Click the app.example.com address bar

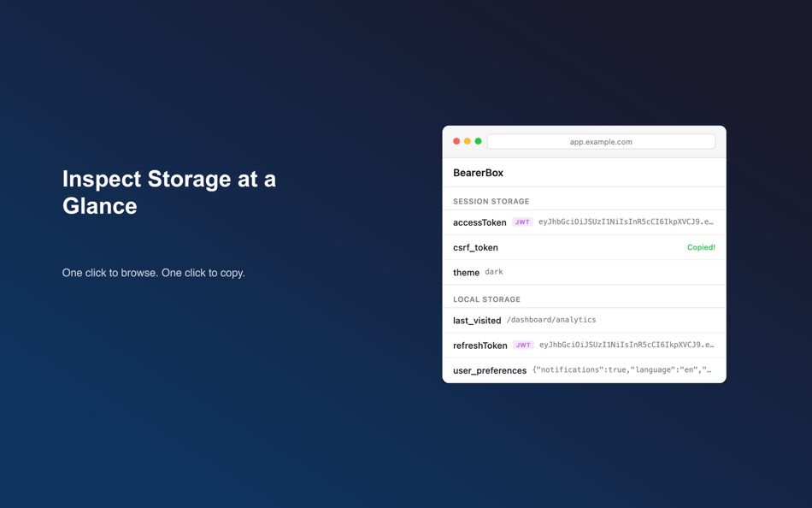click(x=601, y=141)
